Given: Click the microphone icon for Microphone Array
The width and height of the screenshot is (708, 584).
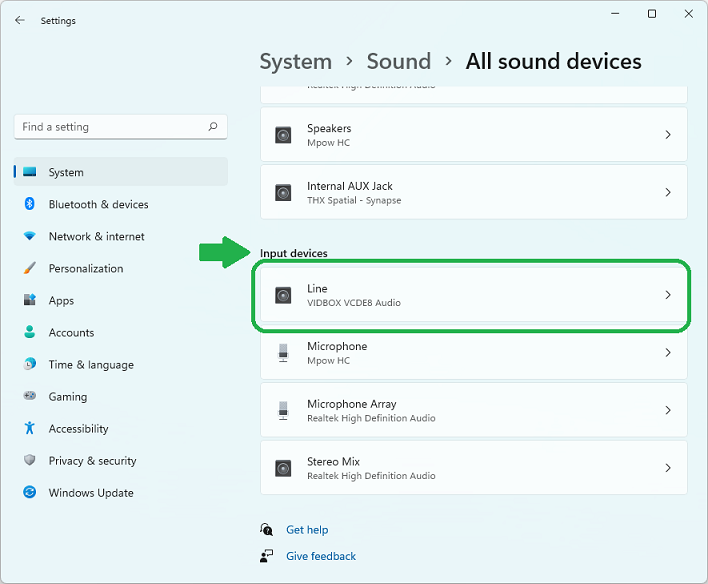Looking at the screenshot, I should pos(283,411).
